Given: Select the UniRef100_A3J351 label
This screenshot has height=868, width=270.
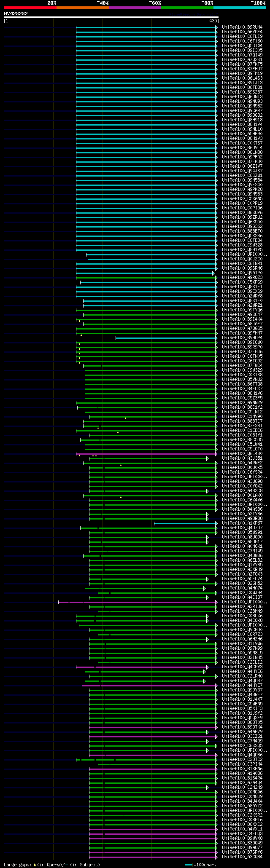Looking at the screenshot, I should coord(242,458).
